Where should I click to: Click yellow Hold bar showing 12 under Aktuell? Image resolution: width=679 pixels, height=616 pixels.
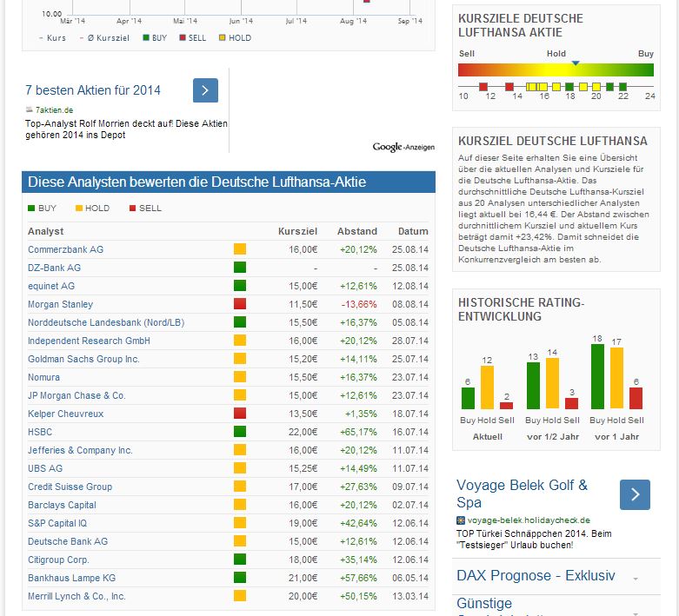[x=487, y=387]
